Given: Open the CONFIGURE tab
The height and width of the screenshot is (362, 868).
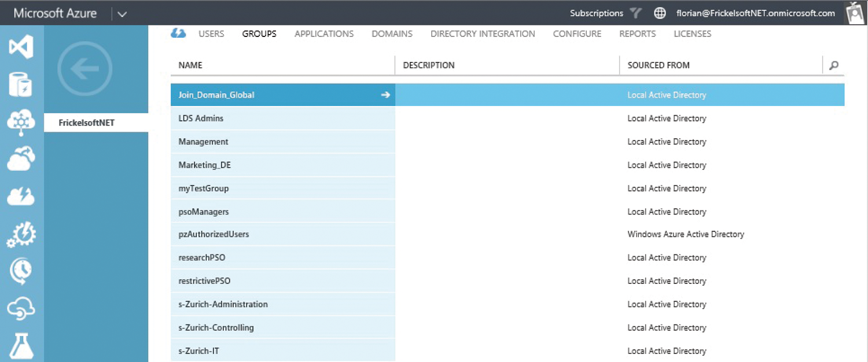Looking at the screenshot, I should click(577, 34).
